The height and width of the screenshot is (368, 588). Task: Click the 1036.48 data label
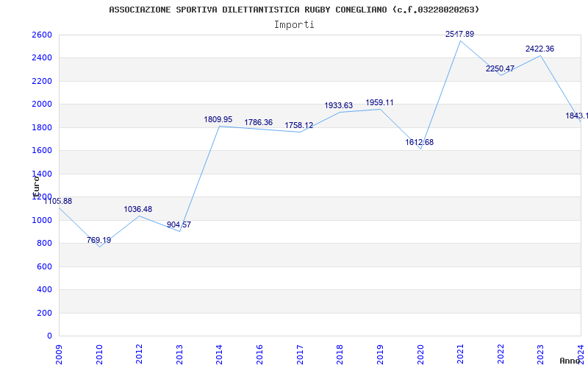[x=138, y=209]
